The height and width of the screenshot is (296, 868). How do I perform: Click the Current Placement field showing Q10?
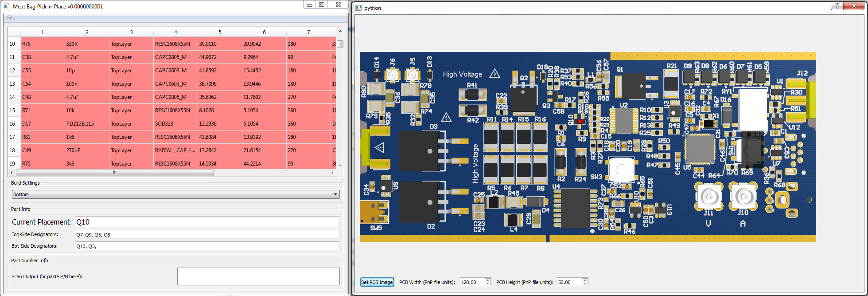pyautogui.click(x=207, y=222)
